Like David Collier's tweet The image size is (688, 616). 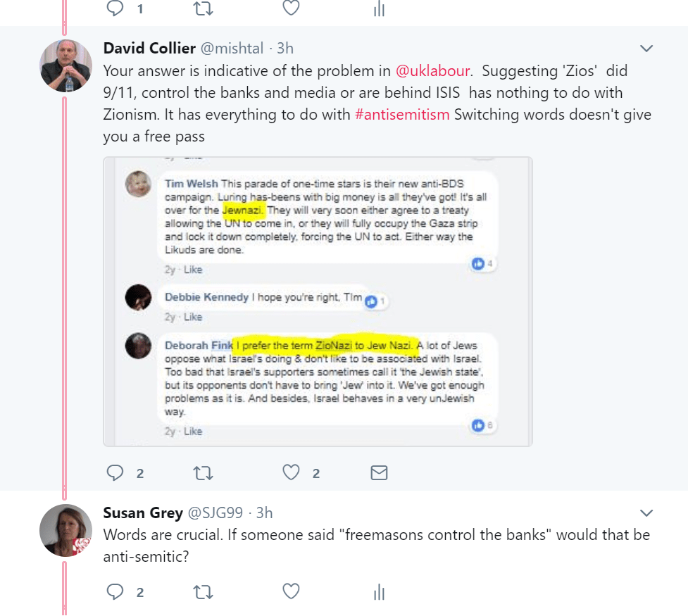point(291,472)
